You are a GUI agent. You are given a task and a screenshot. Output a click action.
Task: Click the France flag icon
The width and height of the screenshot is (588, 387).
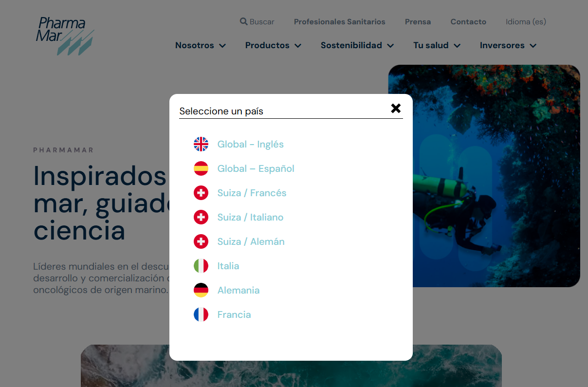201,314
